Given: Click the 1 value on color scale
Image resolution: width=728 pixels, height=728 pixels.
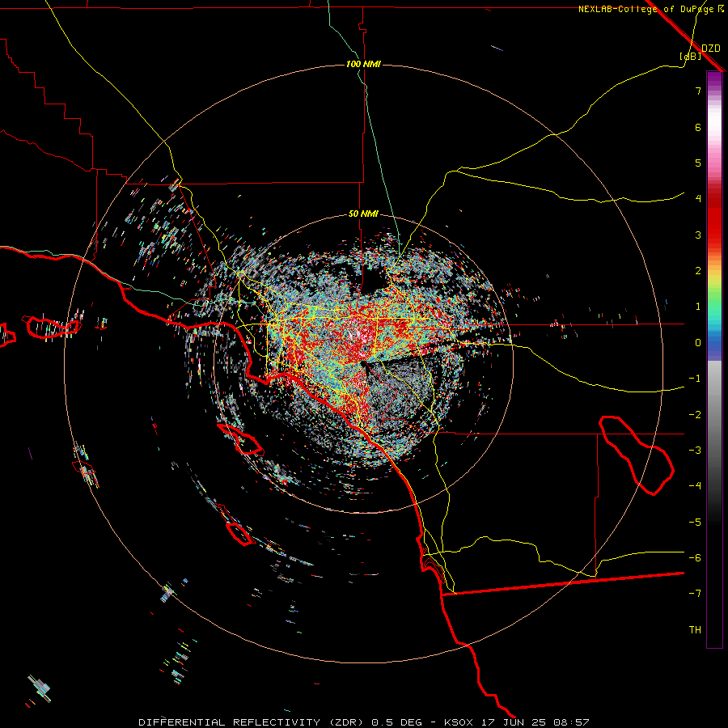Looking at the screenshot, I should (698, 307).
